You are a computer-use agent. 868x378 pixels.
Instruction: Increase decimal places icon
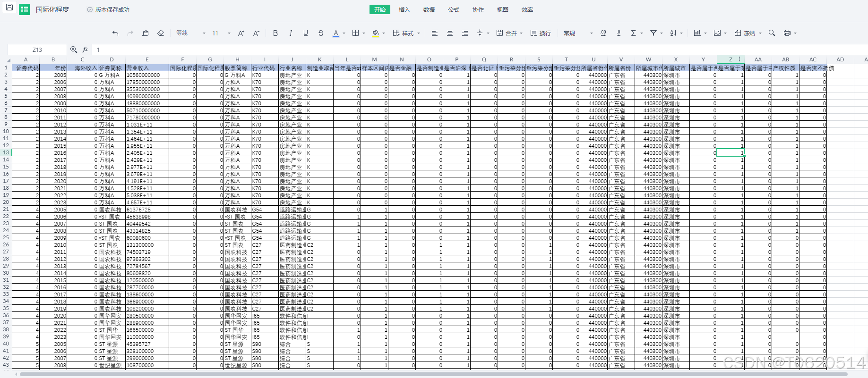click(603, 33)
